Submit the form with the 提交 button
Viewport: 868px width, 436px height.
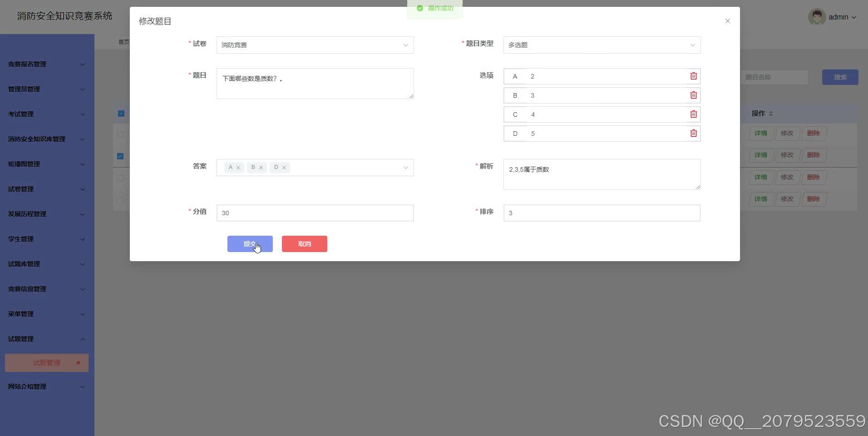click(250, 244)
